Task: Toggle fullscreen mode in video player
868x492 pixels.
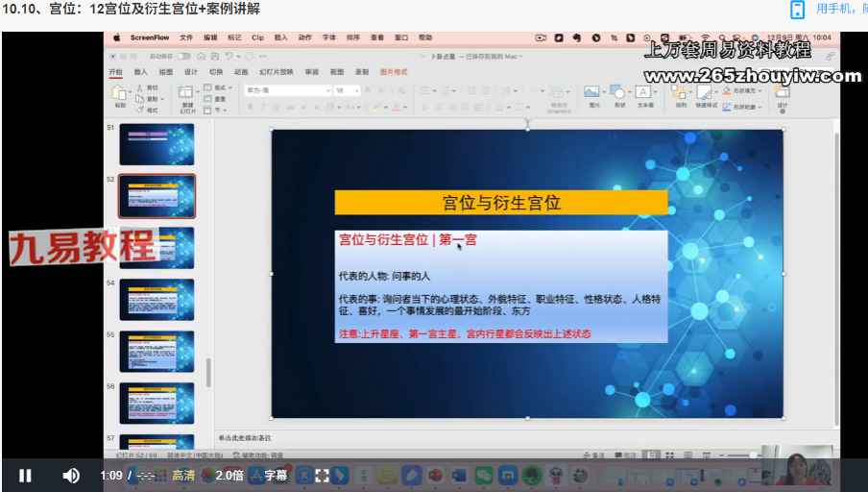Action: pyautogui.click(x=323, y=475)
